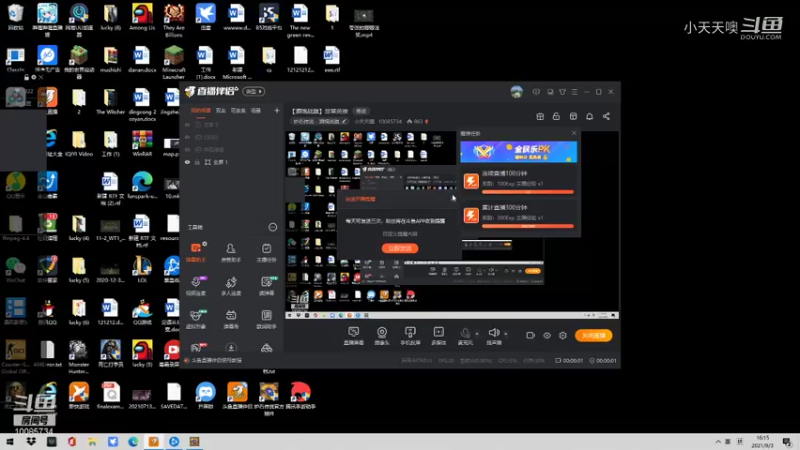Open Microsoft Edge from the taskbar

pyautogui.click(x=133, y=442)
